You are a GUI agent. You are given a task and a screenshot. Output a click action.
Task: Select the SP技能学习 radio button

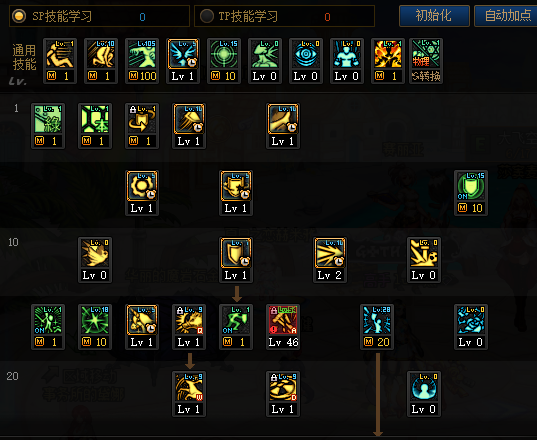[19, 16]
